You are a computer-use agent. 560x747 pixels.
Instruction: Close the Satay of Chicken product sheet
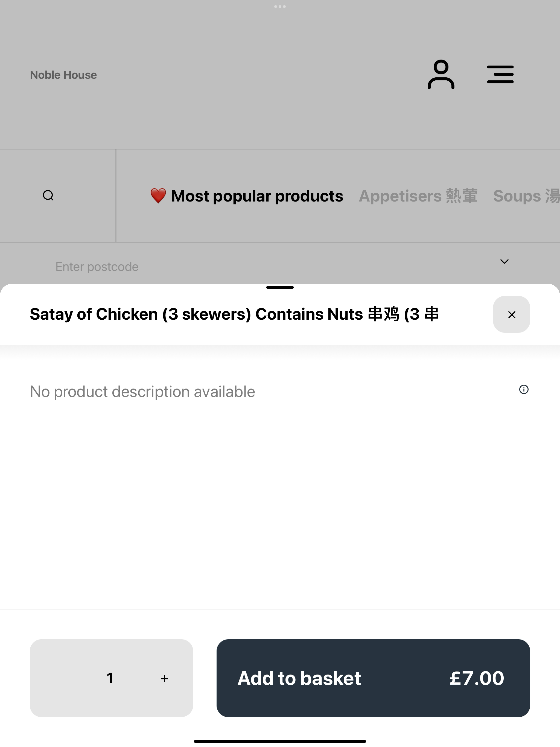click(511, 314)
